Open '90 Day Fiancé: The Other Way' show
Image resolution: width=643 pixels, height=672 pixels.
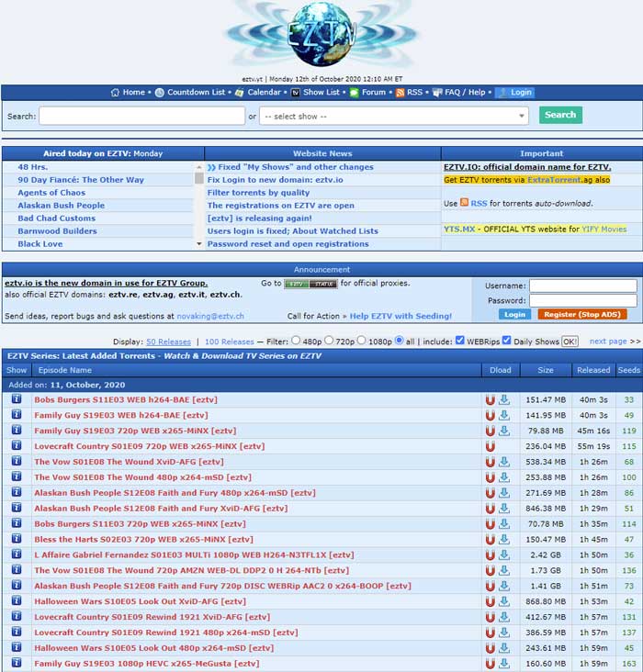coord(81,180)
